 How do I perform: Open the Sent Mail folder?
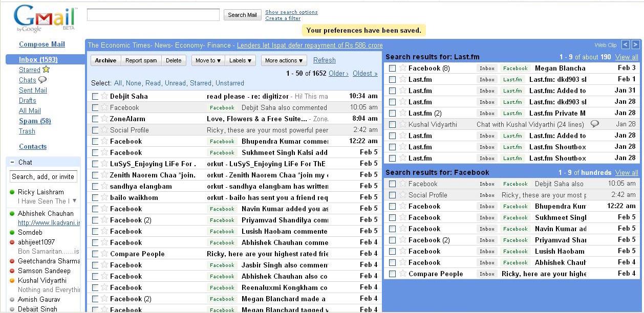[33, 90]
